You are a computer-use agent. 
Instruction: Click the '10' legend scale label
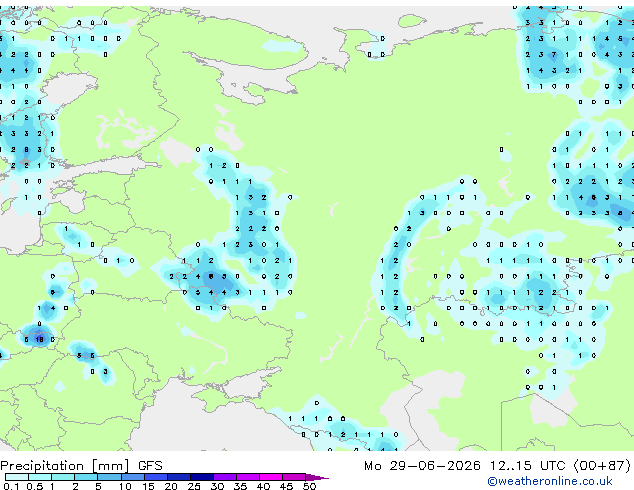point(125,486)
